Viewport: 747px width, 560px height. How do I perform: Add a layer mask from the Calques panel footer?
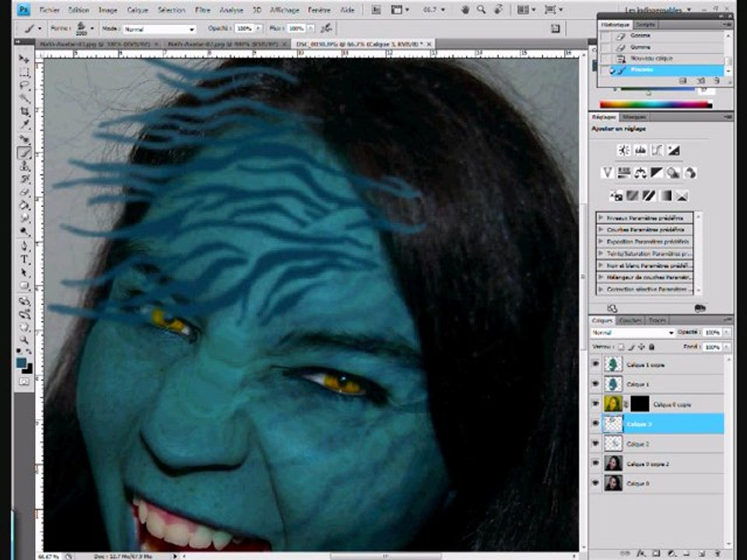coord(656,553)
